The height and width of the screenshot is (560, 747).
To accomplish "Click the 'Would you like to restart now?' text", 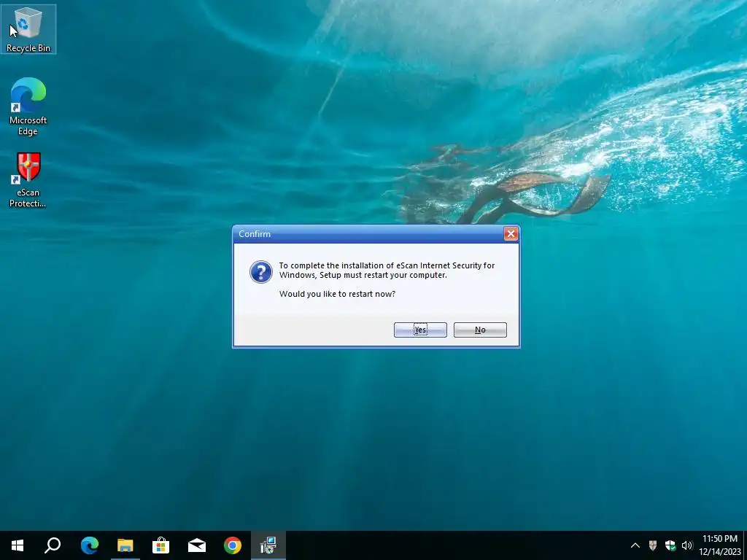I will coord(337,294).
